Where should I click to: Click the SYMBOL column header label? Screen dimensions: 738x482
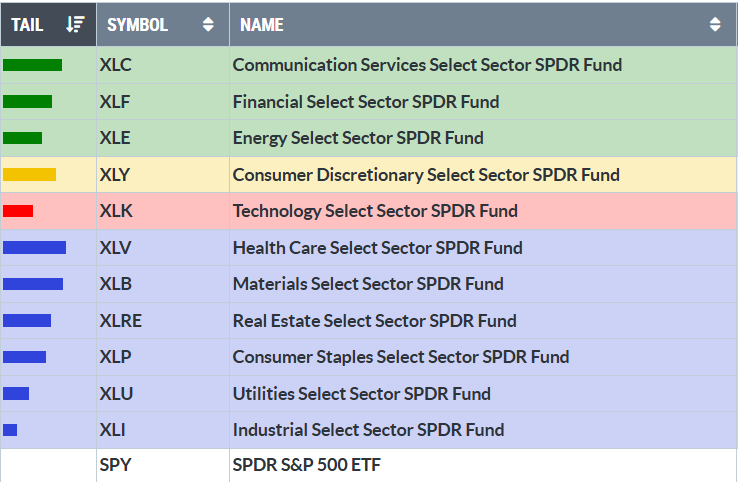(137, 25)
